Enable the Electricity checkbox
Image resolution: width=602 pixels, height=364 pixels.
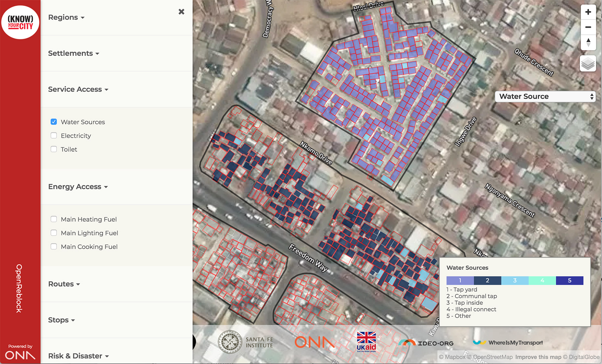tap(54, 136)
